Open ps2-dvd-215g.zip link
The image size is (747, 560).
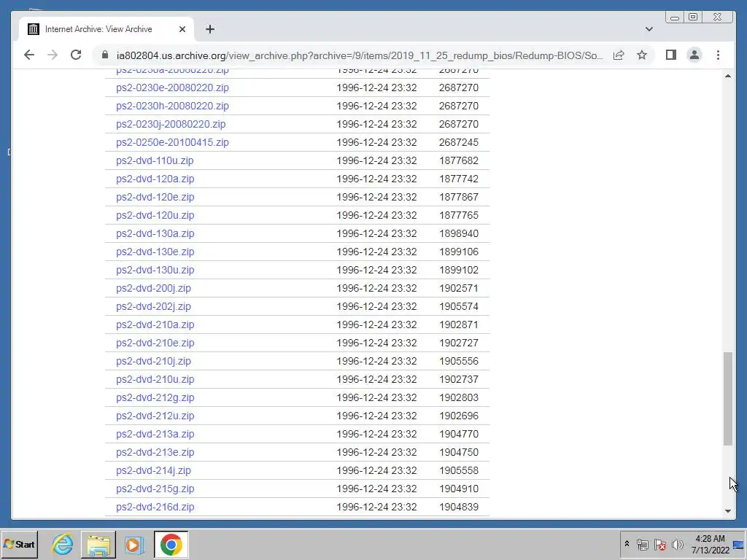[x=155, y=489]
